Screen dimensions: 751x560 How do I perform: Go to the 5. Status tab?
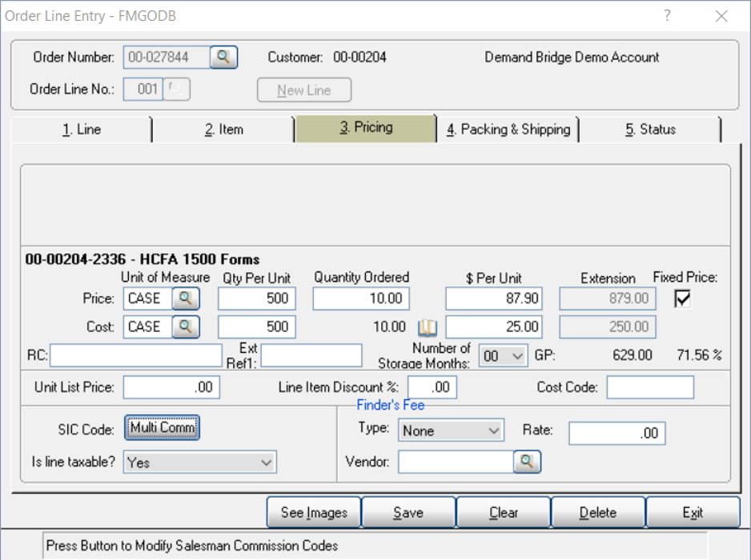(x=650, y=130)
